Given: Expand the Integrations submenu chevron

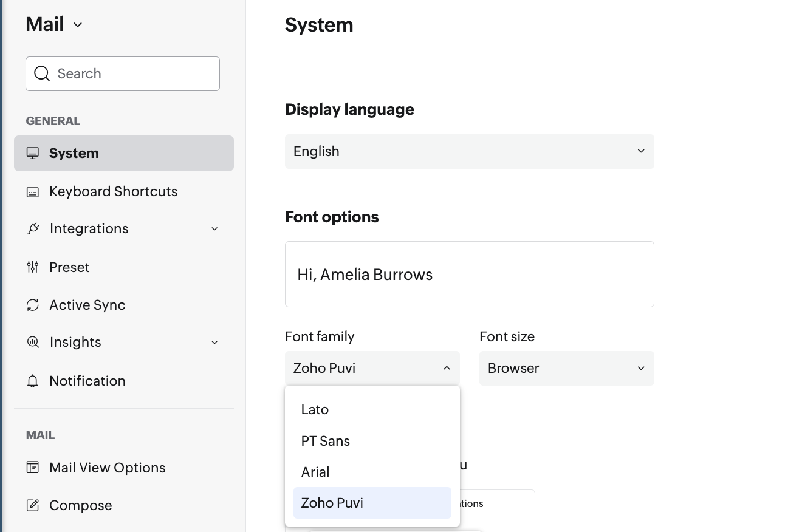Looking at the screenshot, I should (214, 229).
